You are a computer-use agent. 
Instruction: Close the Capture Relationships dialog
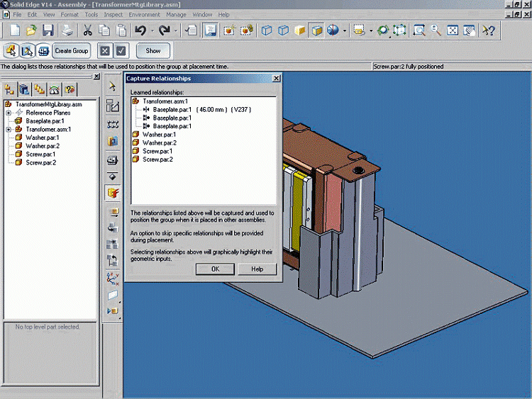coord(276,78)
